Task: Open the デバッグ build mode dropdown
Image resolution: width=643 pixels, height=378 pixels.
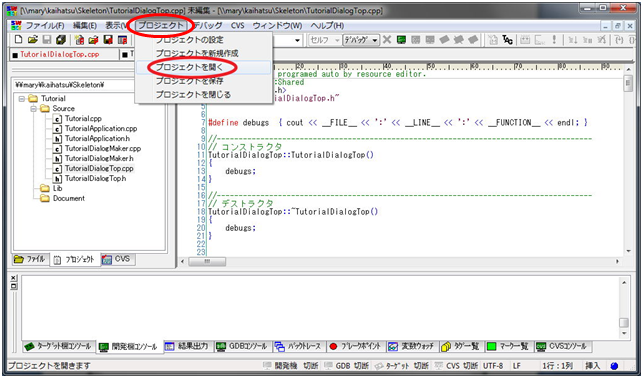Action: (361, 39)
